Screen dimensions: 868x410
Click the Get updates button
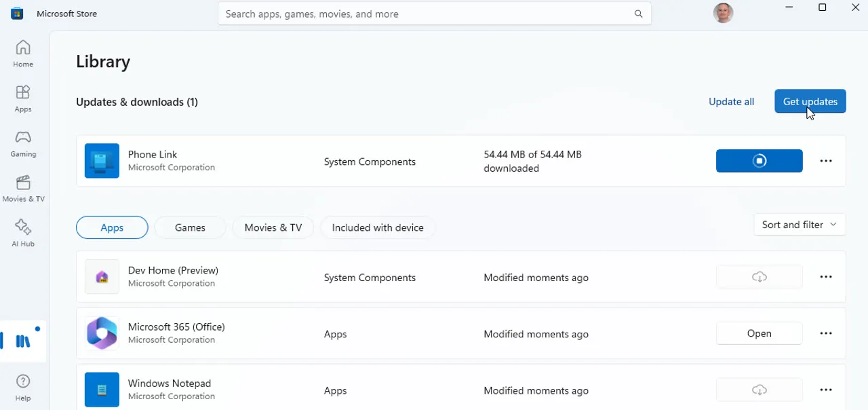[810, 101]
